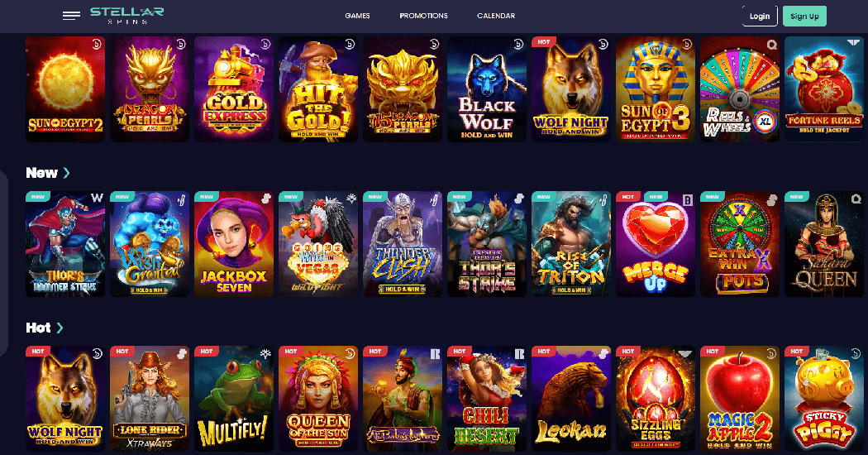Open the left side collapsed panel tab
Image resolution: width=868 pixels, height=455 pixels.
[x=3, y=263]
